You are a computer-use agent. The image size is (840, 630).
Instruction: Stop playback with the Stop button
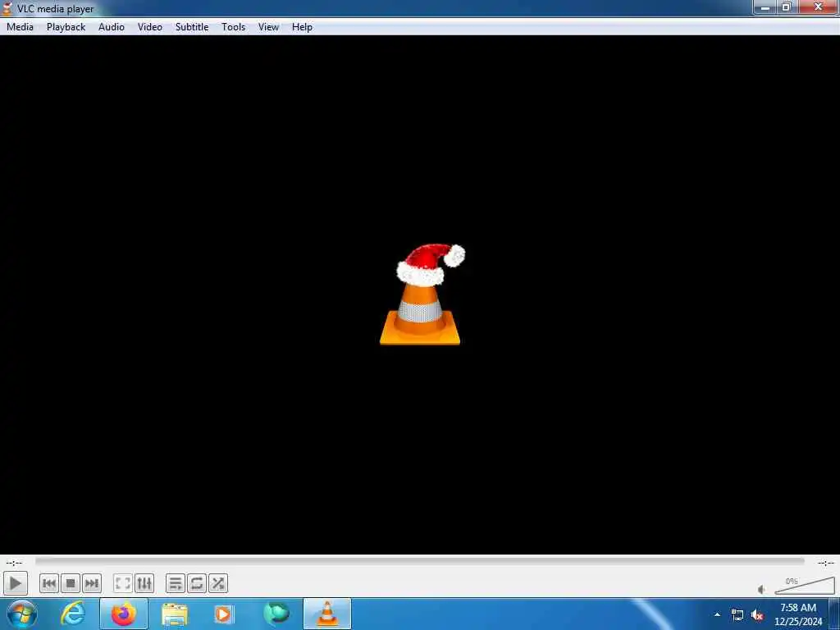click(71, 583)
